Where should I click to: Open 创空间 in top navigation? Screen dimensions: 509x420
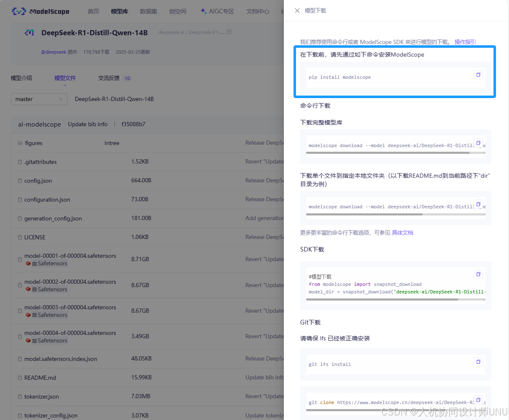click(x=178, y=11)
